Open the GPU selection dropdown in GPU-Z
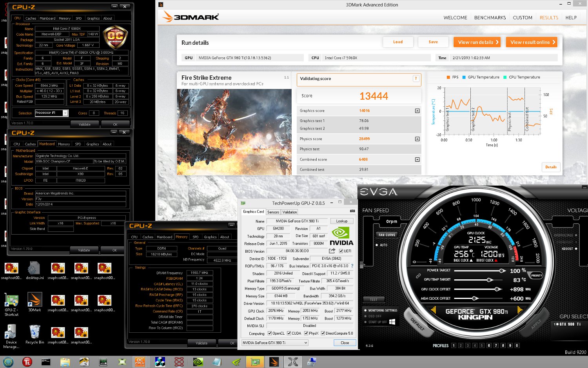The width and height of the screenshot is (588, 368). click(275, 342)
